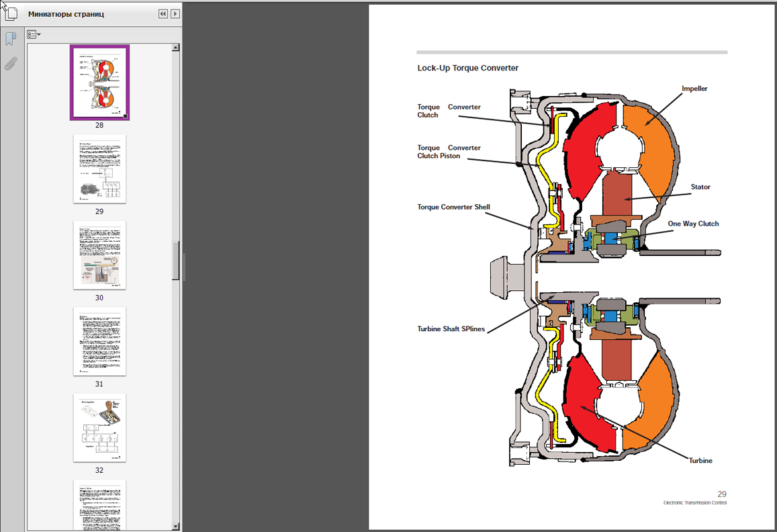Click the "Миниатюры страниц" panel title

[66, 14]
